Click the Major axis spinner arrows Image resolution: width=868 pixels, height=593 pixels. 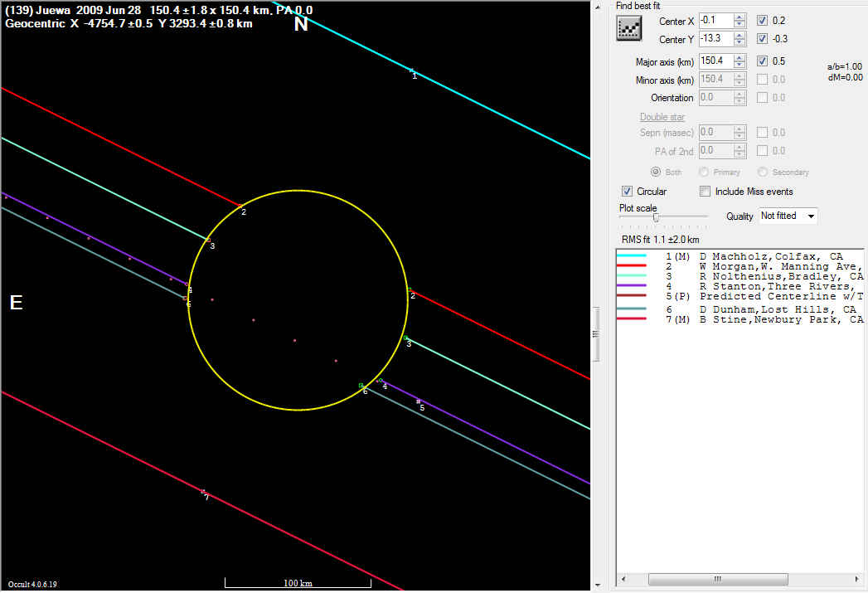(739, 61)
